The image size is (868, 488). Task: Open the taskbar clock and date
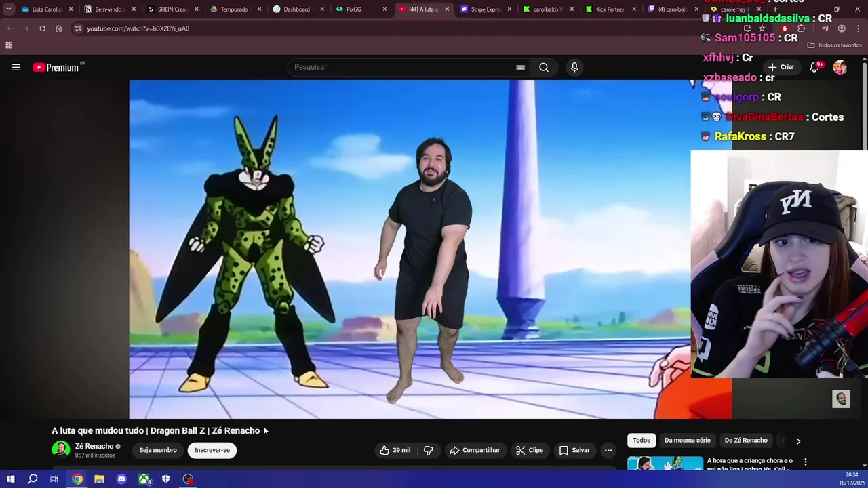point(852,479)
